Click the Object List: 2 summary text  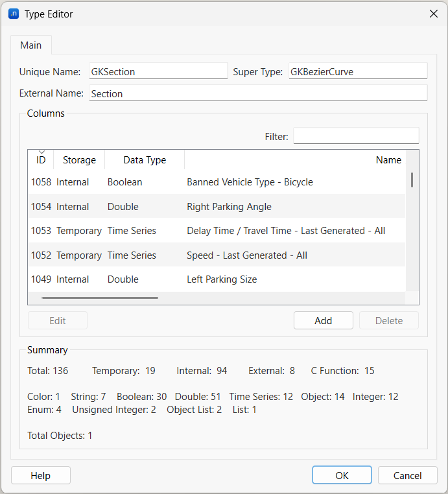coord(194,410)
